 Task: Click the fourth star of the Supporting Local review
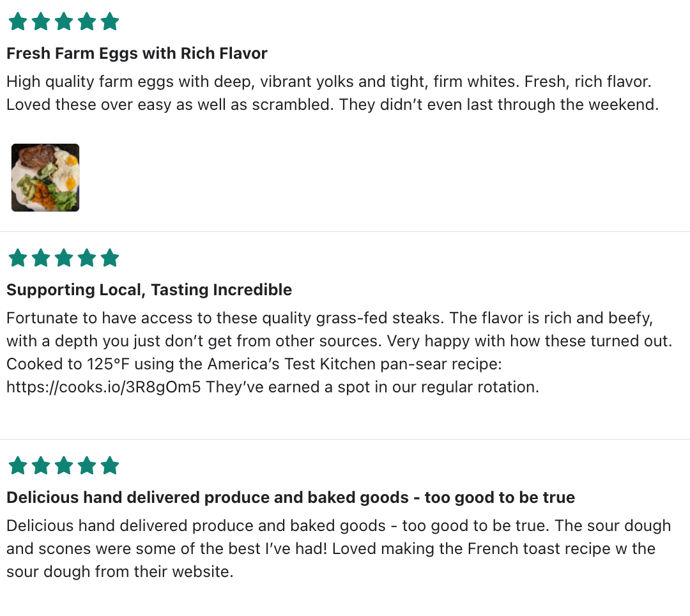87,258
